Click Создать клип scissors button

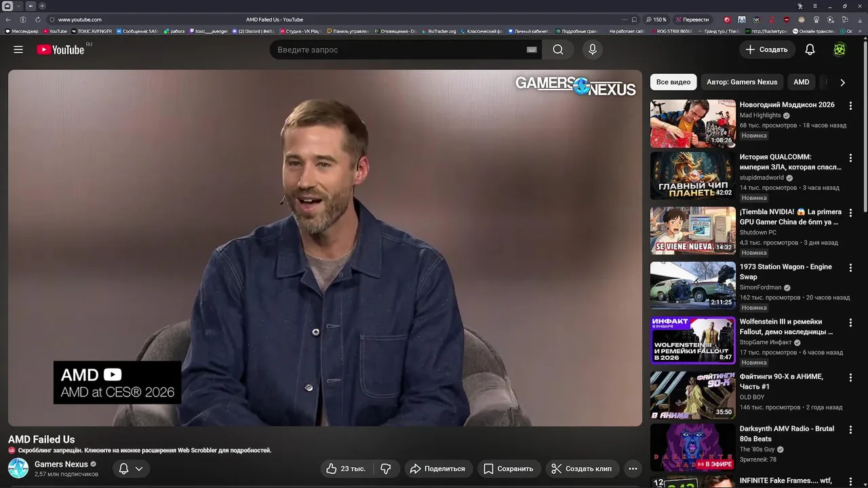click(x=581, y=468)
